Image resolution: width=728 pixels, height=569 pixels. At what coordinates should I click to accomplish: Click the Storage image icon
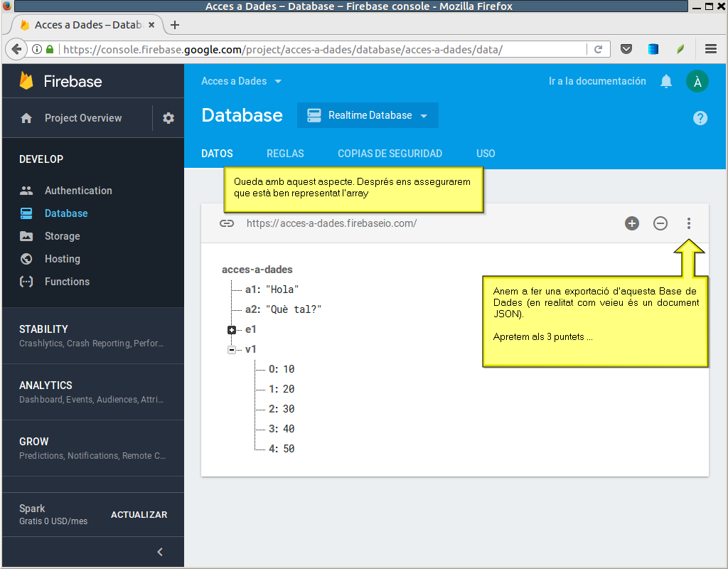pyautogui.click(x=26, y=236)
